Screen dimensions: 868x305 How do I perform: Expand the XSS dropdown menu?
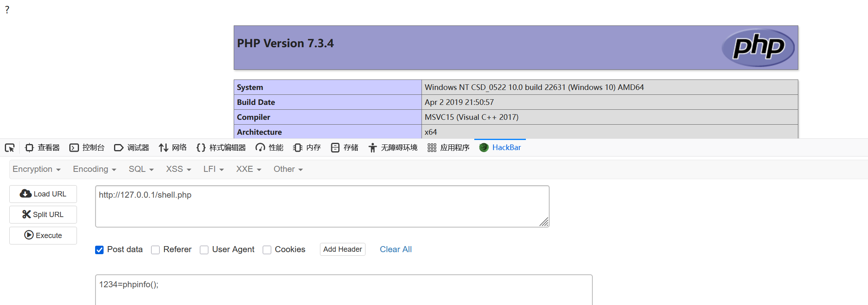(179, 169)
